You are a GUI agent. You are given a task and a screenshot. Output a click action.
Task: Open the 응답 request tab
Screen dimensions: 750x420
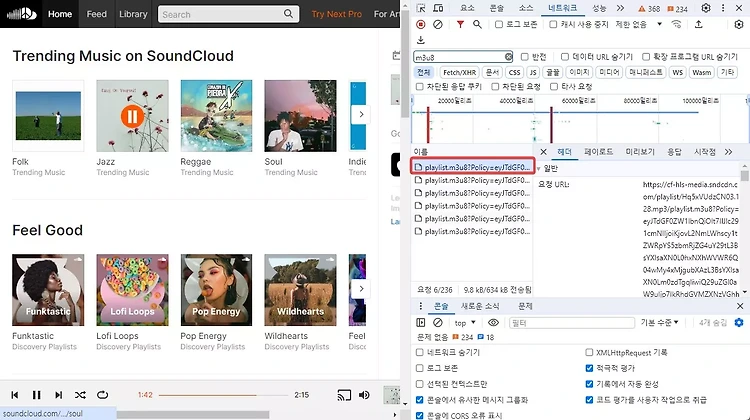coord(674,152)
